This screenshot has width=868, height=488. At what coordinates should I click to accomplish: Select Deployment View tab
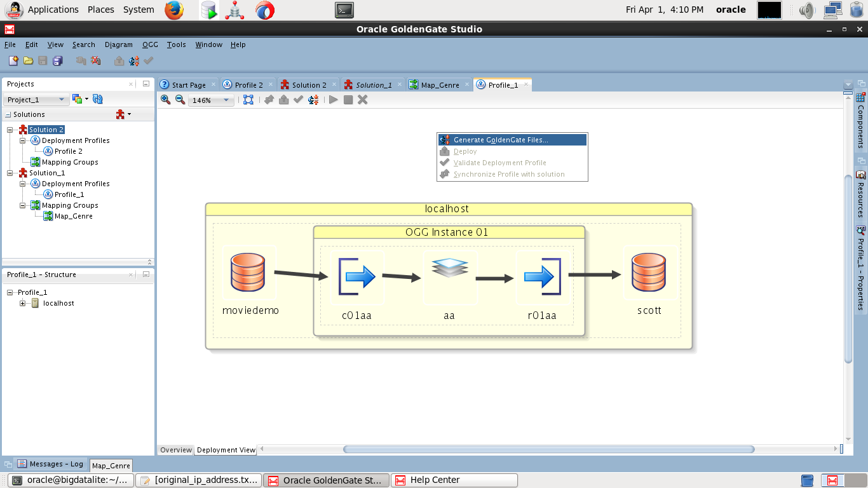click(x=226, y=450)
